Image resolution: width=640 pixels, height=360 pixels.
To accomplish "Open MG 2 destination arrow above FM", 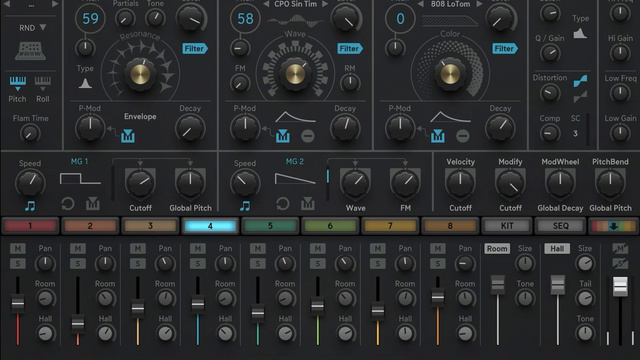I will pyautogui.click(x=405, y=163).
